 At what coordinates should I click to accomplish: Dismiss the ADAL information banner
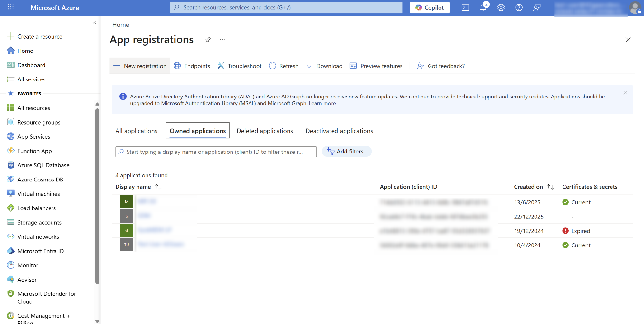point(625,93)
